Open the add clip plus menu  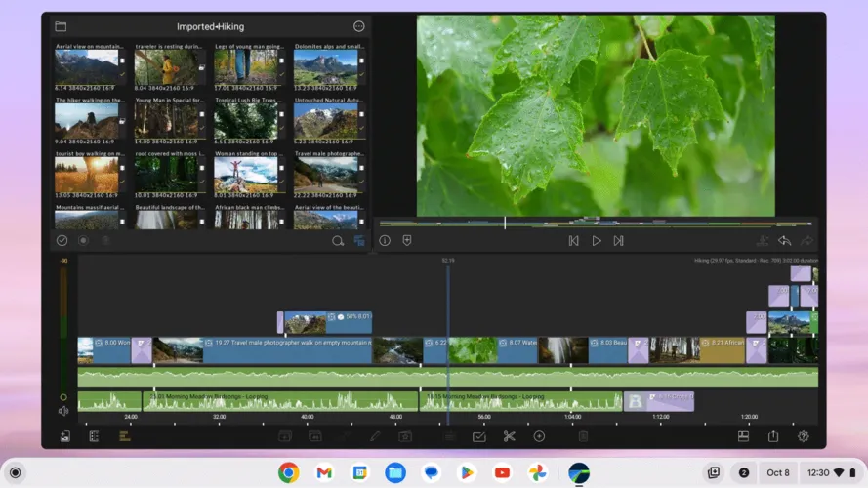coord(539,436)
